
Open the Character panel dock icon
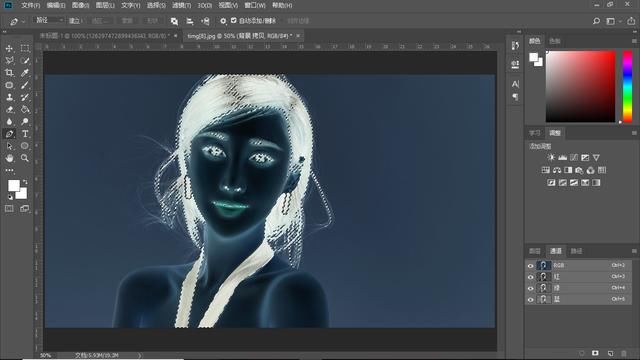tap(516, 84)
